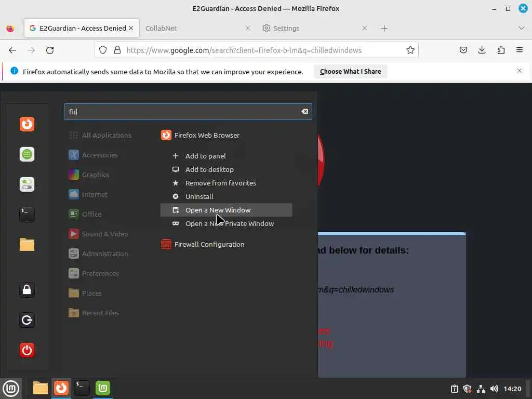The image size is (532, 399).
Task: Close the CollabNet tab
Action: coord(248,28)
